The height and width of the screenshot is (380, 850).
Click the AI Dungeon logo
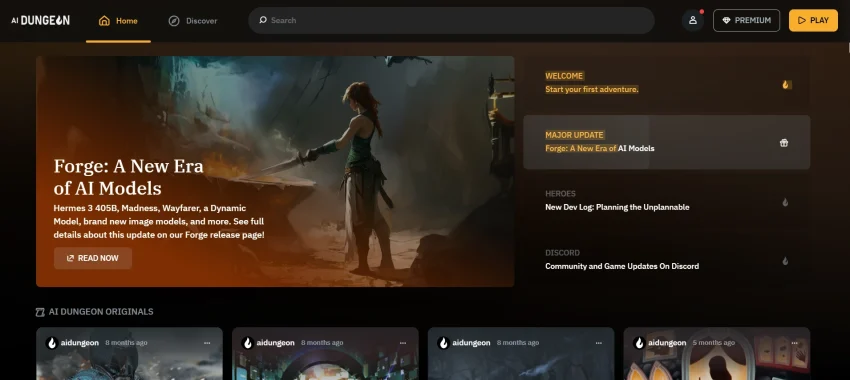coord(41,20)
